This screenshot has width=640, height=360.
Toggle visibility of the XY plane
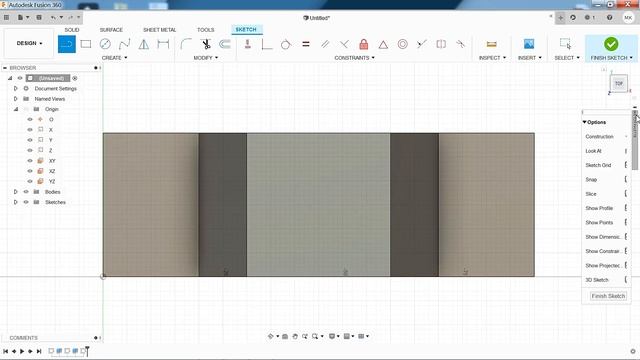click(30, 161)
